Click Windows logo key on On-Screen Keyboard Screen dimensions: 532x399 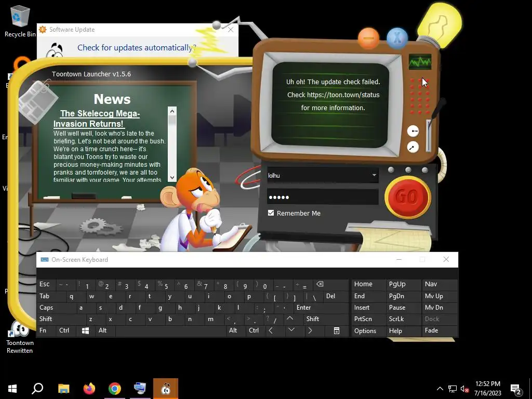point(86,330)
